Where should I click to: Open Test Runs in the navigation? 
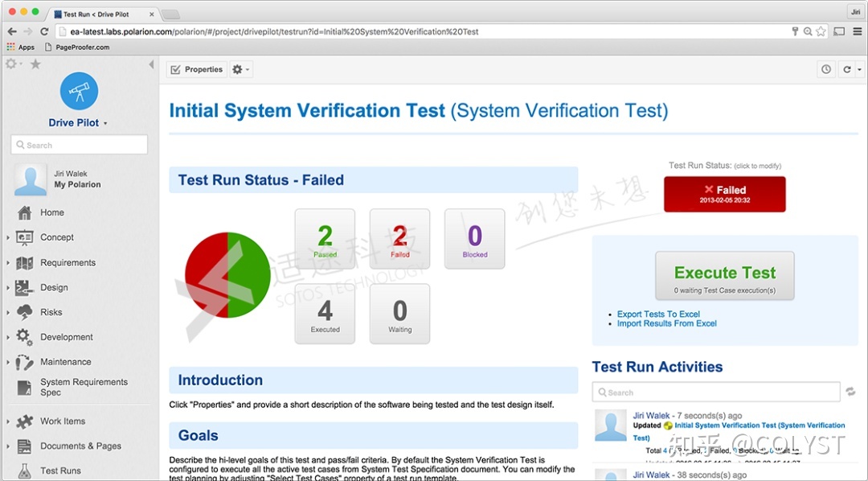60,471
